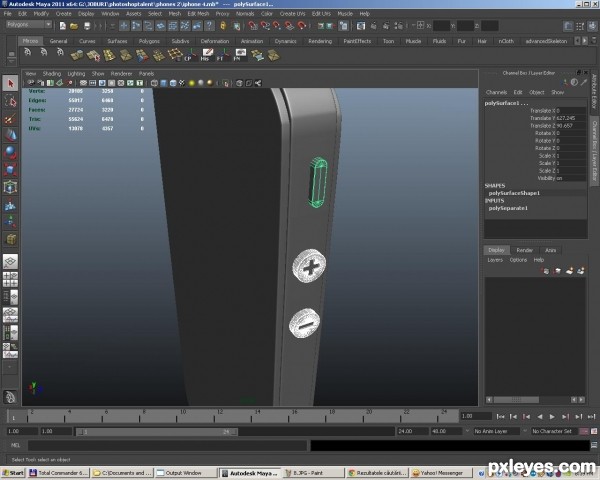This screenshot has width=600, height=480.
Task: Click the shelf icon labeled FN
Action: 240,56
